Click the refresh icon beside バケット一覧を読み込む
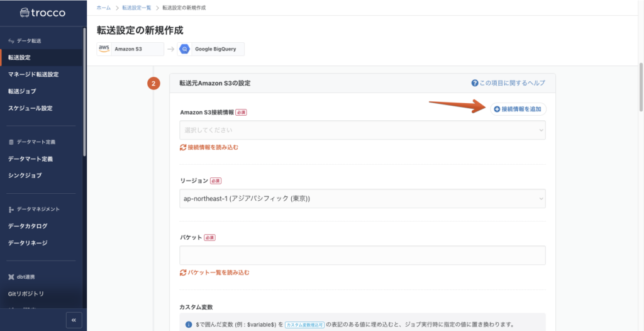Image resolution: width=644 pixels, height=331 pixels. [183, 272]
